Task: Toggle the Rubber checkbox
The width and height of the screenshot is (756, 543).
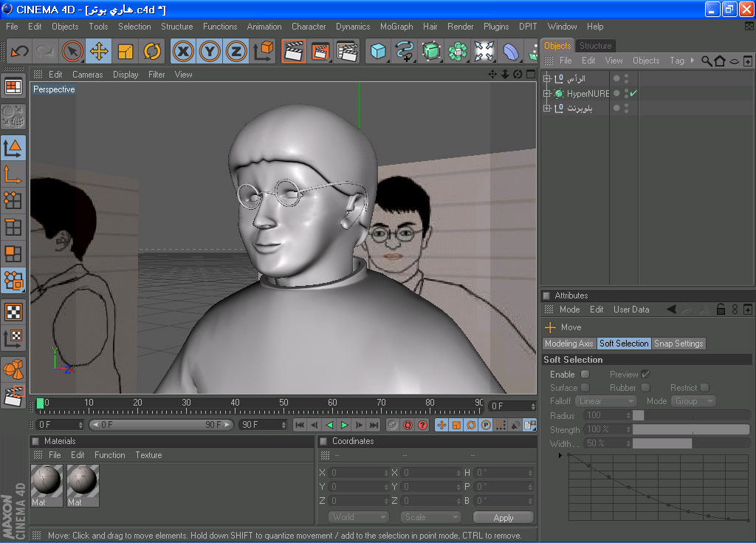Action: coord(645,388)
